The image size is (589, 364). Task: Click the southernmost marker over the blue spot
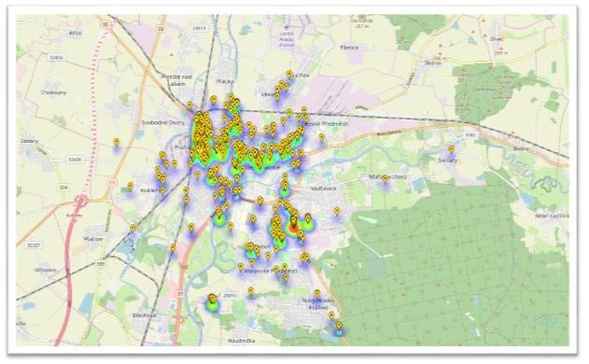pos(339,326)
